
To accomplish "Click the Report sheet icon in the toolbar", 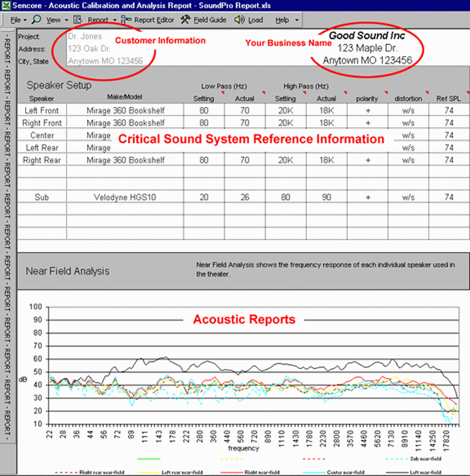I will coord(77,20).
